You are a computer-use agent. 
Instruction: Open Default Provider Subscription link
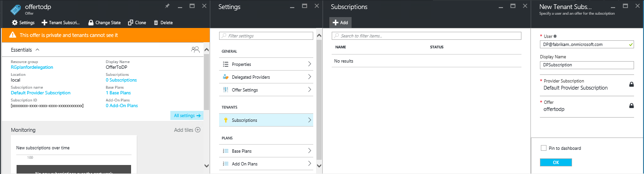[x=41, y=92]
